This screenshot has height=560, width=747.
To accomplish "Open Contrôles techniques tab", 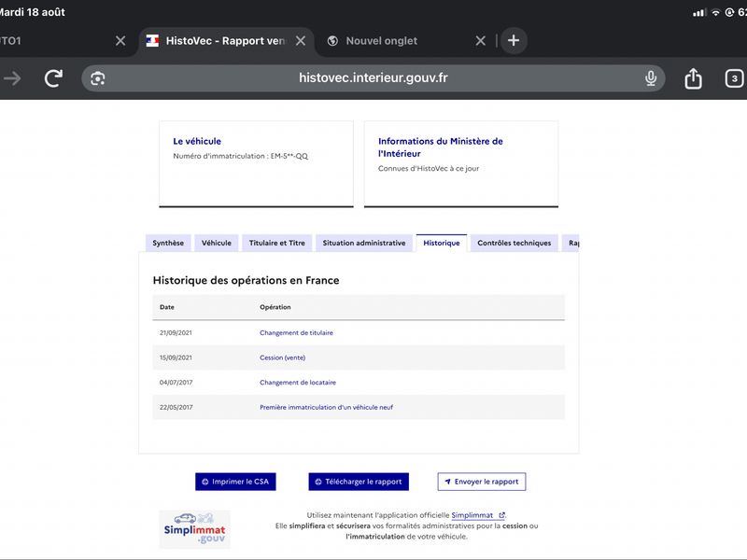I will 514,243.
